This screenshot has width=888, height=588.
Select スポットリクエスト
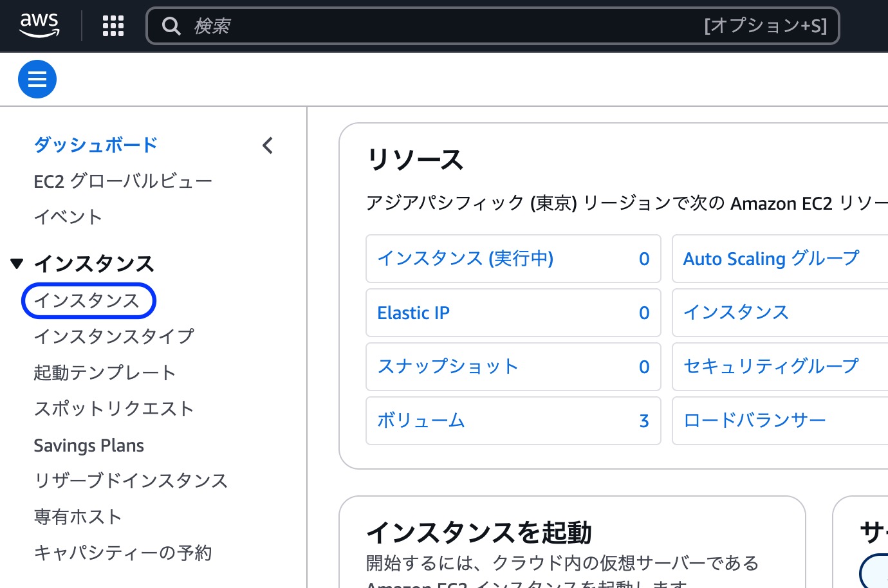113,409
